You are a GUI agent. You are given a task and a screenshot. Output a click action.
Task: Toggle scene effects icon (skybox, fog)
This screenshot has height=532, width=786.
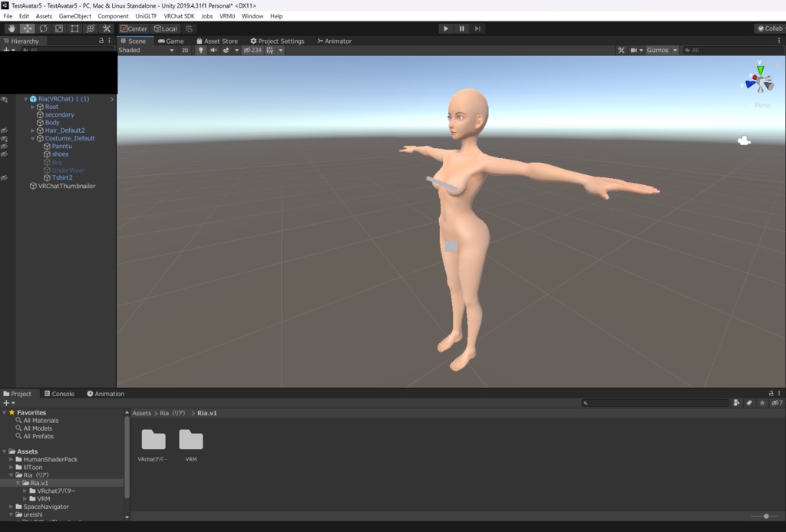(x=226, y=50)
